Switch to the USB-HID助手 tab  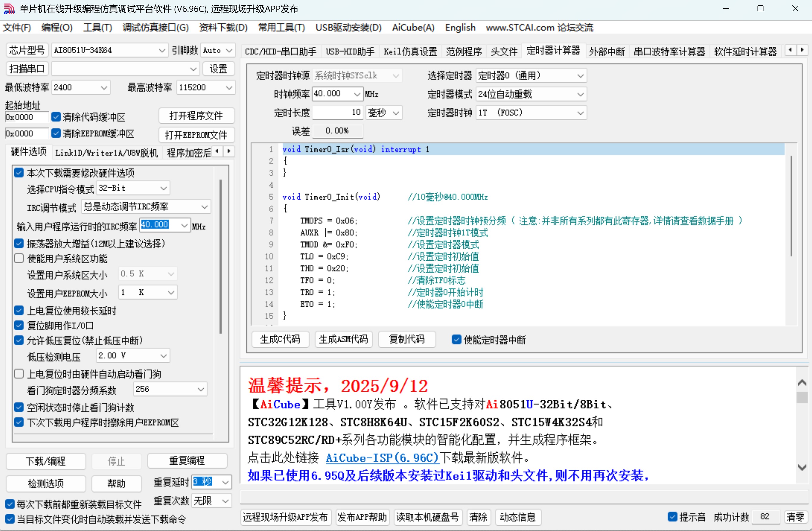[x=349, y=51]
